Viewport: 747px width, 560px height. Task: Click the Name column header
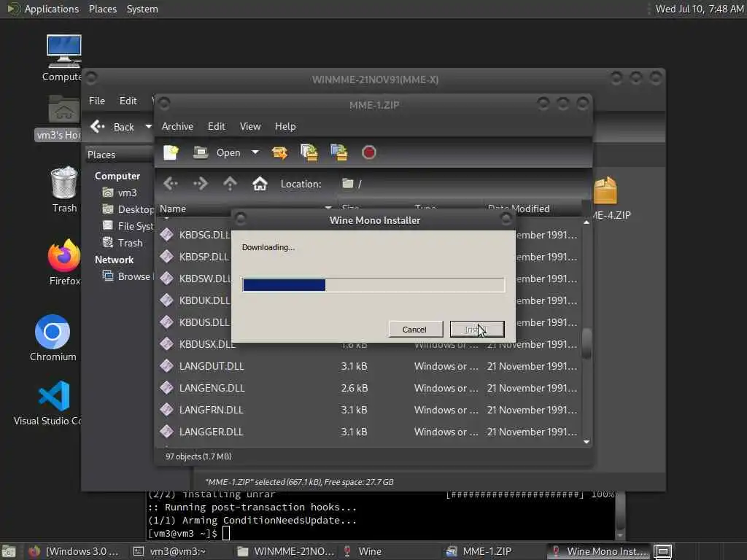click(x=246, y=209)
